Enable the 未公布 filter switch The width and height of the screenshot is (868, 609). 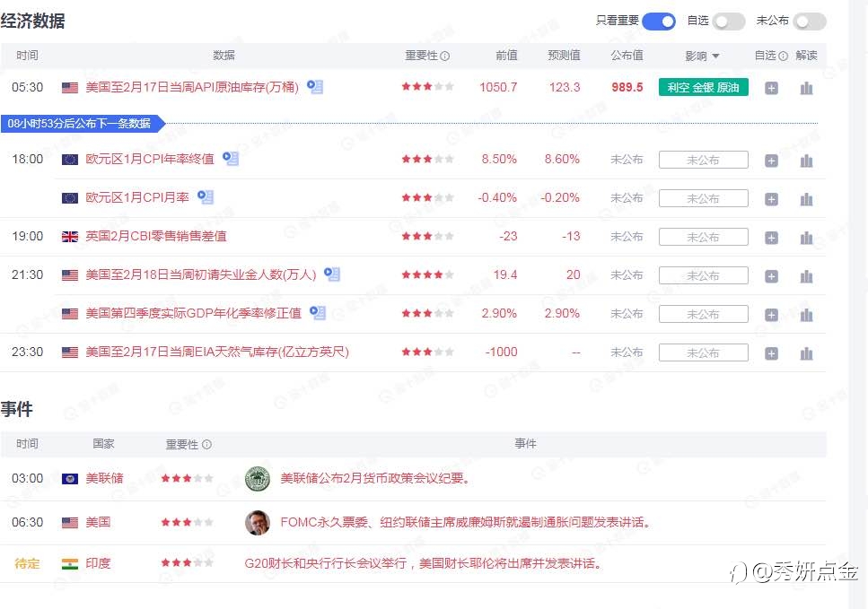[810, 22]
